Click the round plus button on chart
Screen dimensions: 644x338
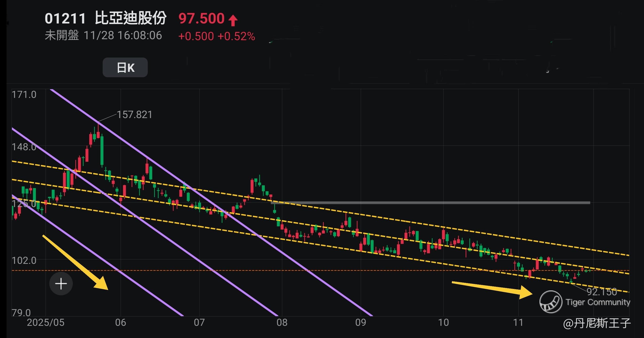tap(61, 284)
